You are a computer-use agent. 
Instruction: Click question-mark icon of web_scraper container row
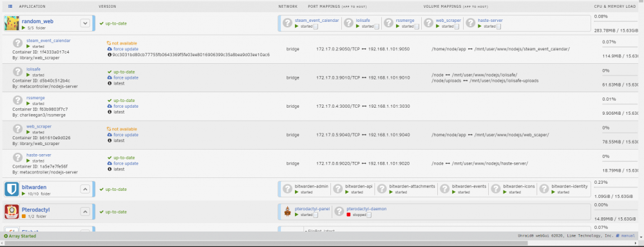point(17,129)
